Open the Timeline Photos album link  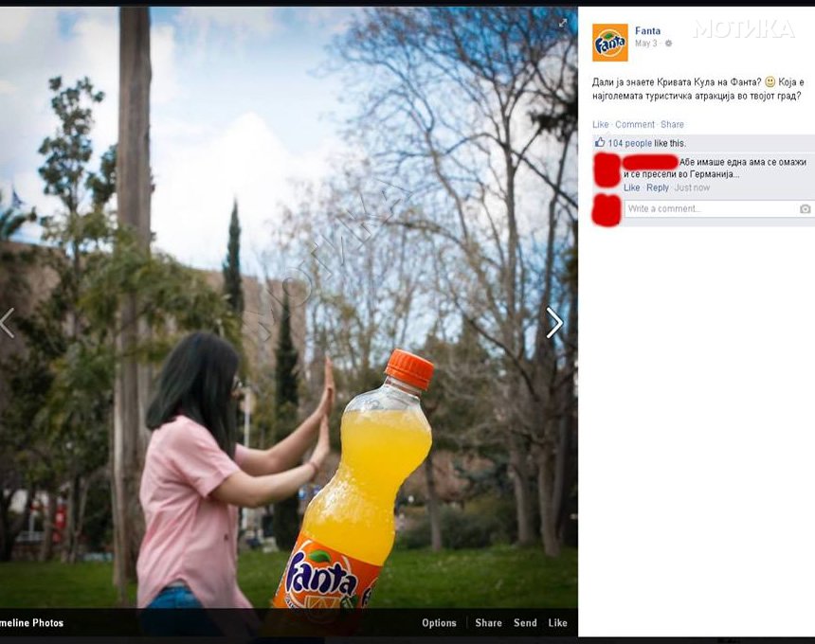point(31,623)
